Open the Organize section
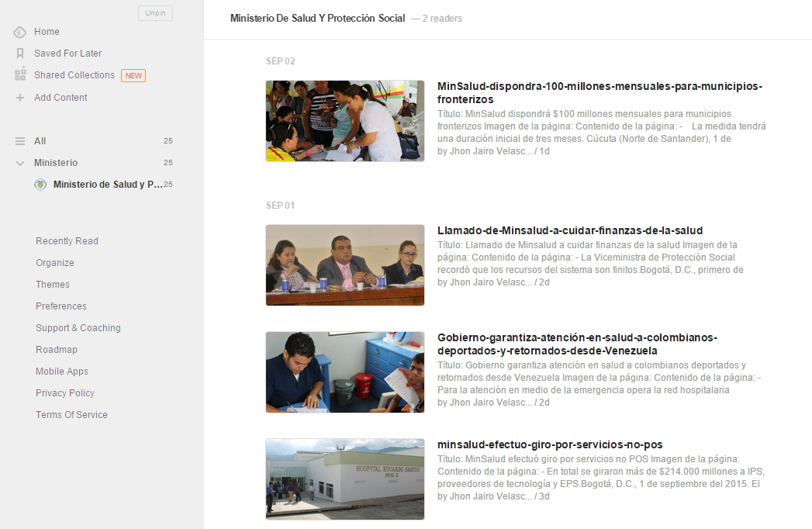This screenshot has width=812, height=529. [x=54, y=262]
